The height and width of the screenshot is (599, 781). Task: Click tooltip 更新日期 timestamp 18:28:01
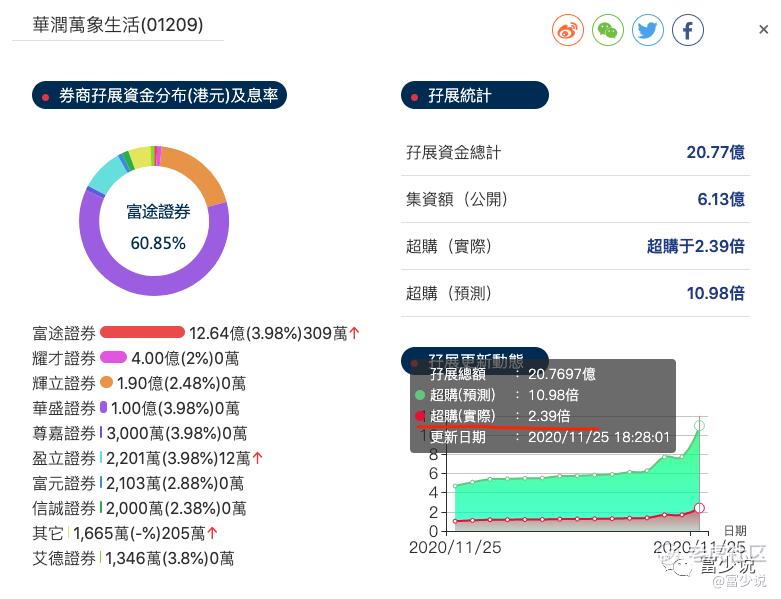point(599,437)
